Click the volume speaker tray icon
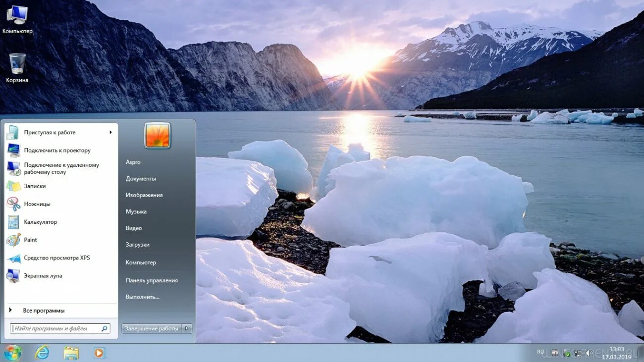Image resolution: width=644 pixels, height=362 pixels. (x=589, y=353)
